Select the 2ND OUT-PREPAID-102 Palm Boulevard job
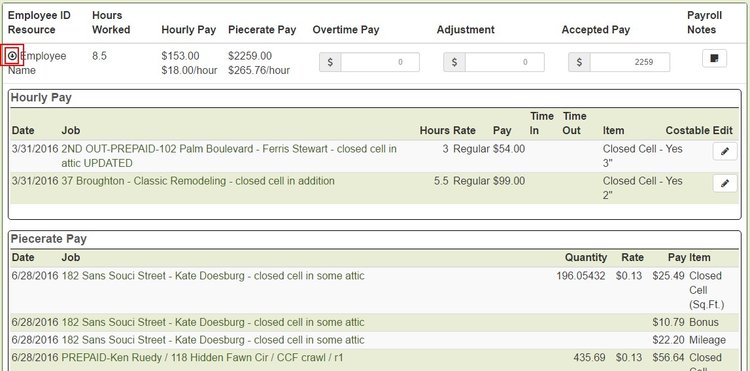 coord(229,156)
